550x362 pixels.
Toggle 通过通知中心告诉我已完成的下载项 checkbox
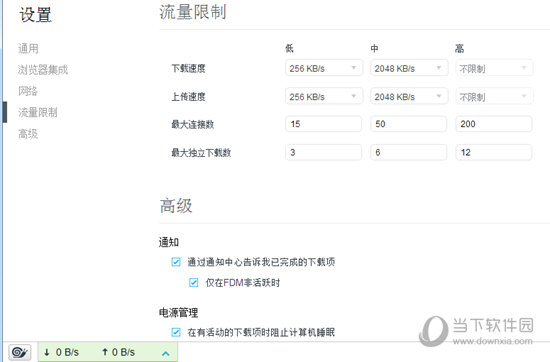click(176, 262)
